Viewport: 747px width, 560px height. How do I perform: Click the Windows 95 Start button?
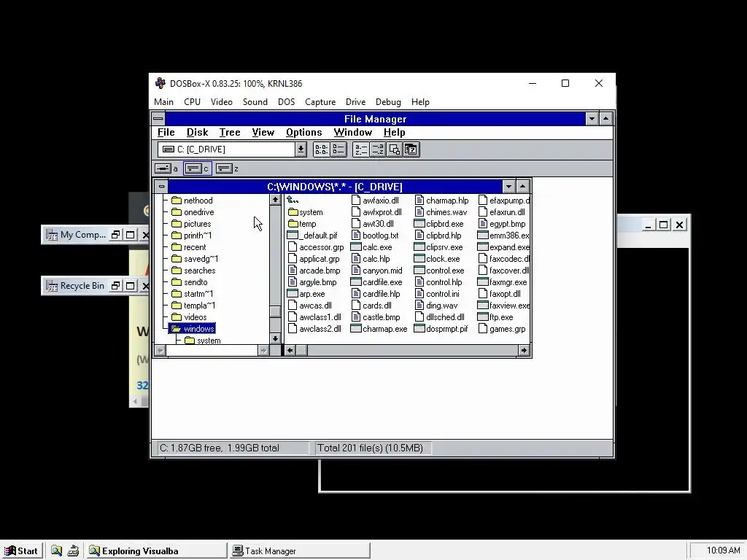21,551
